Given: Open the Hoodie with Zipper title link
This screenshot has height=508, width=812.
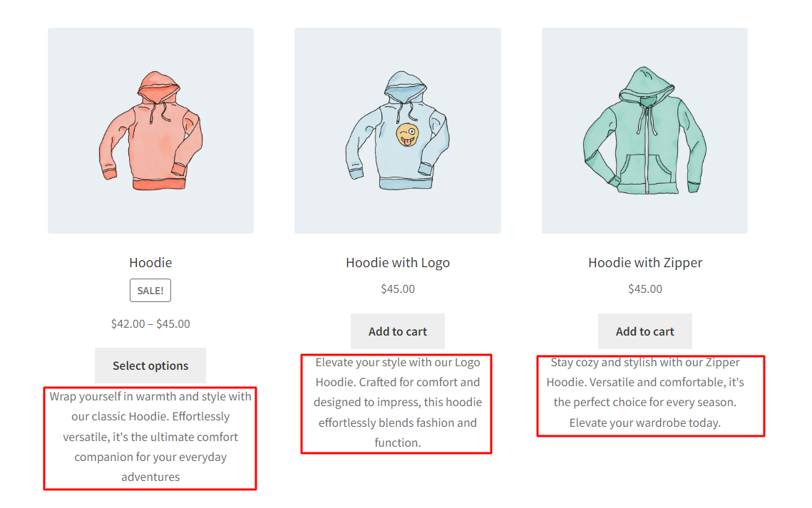Looking at the screenshot, I should (x=644, y=262).
